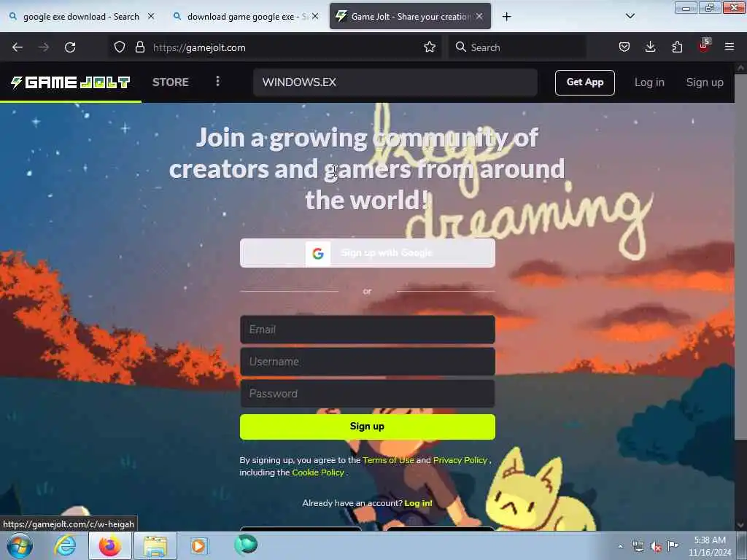This screenshot has height=560, width=747.
Task: Close the 'google exe download' tab
Action: (x=151, y=16)
